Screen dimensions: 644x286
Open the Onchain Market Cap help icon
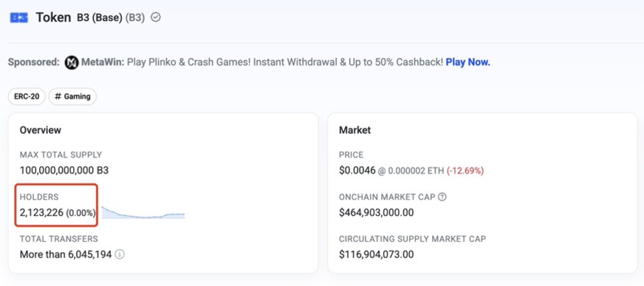click(442, 197)
